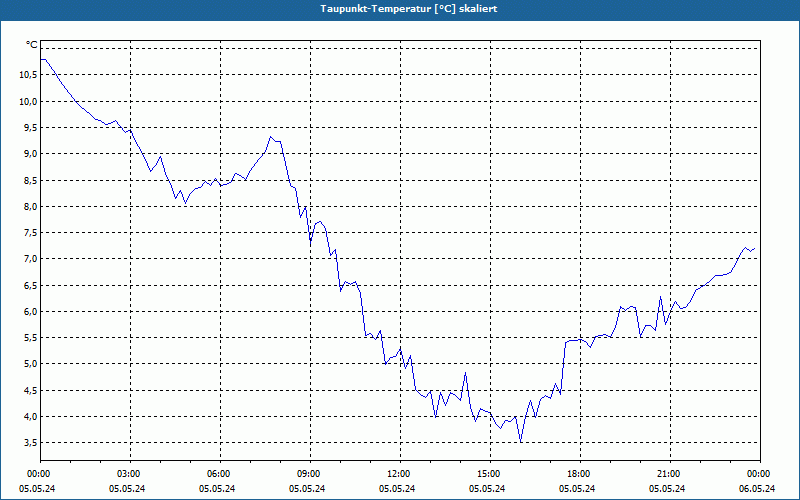This screenshot has height=500, width=800.
Task: Click the '9,0' y-axis value
Action: point(30,154)
